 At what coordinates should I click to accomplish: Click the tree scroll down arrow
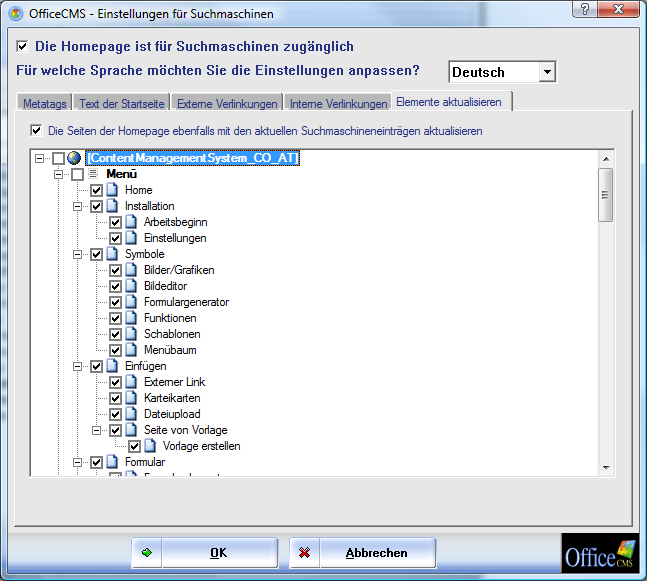click(x=606, y=468)
